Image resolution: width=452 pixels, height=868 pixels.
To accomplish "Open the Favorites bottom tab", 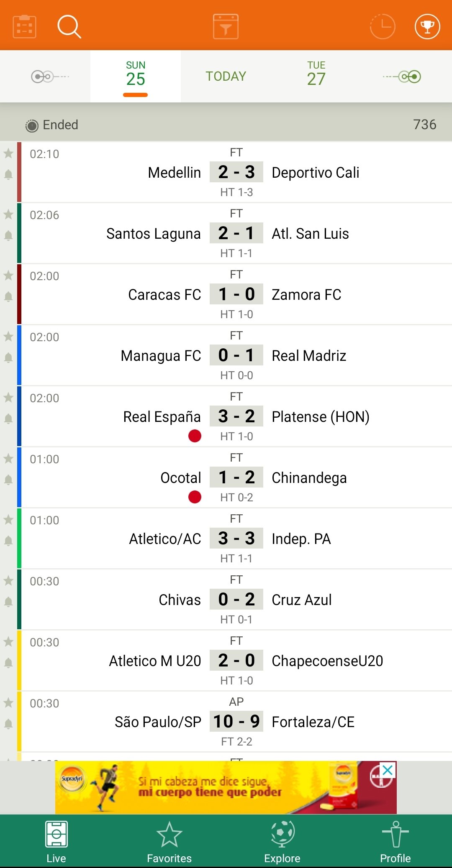I will 169,841.
